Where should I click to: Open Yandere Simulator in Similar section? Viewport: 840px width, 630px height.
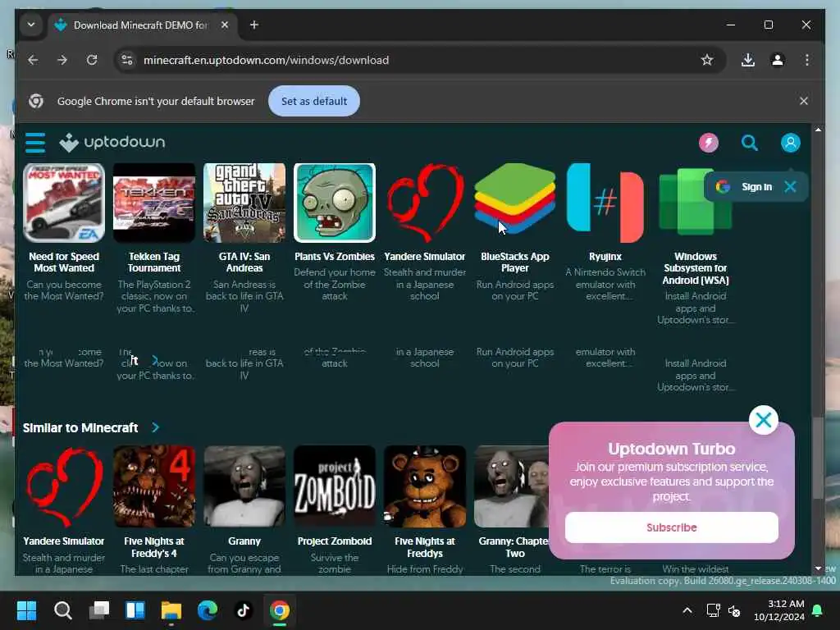click(64, 486)
